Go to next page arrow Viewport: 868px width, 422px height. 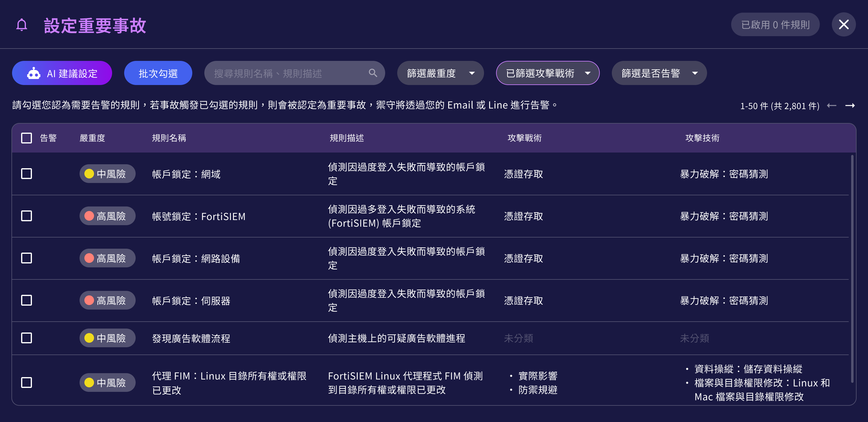850,105
